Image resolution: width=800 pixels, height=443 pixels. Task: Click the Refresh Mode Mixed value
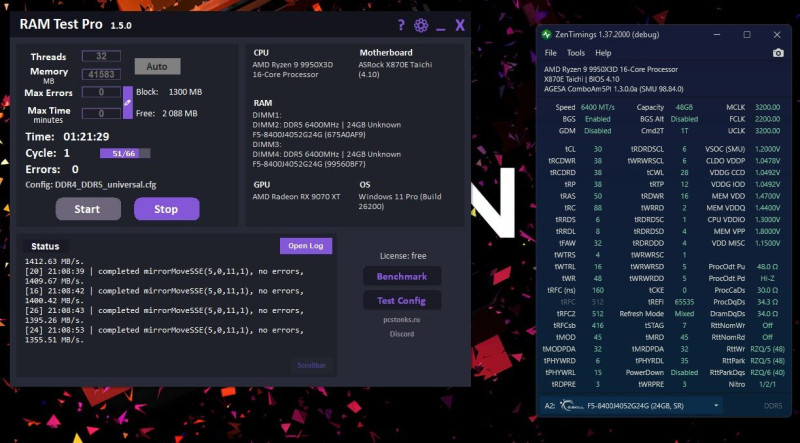684,314
